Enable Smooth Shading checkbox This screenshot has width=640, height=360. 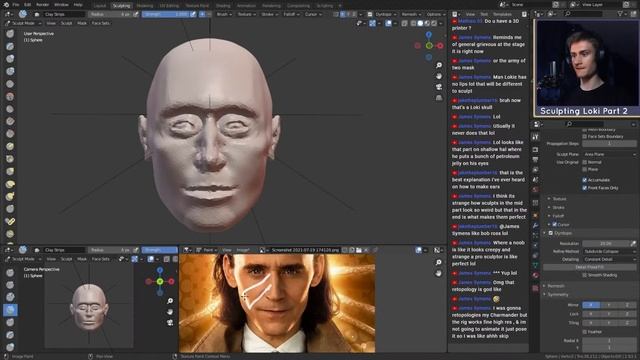[584, 275]
